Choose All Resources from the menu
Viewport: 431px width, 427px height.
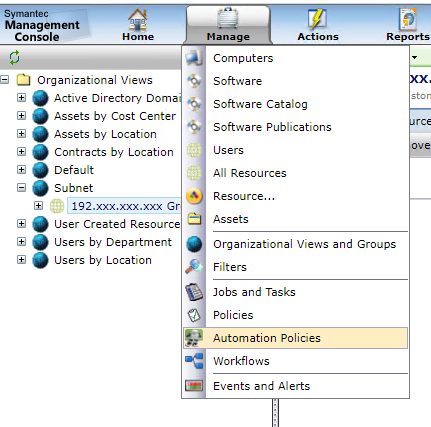click(x=250, y=173)
